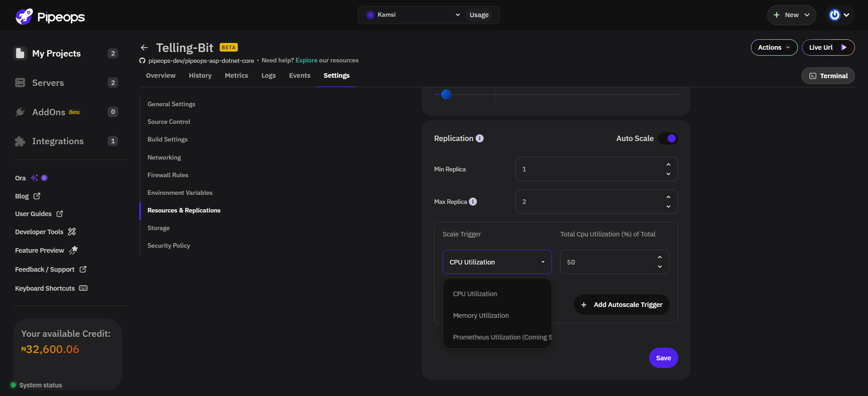Screen dimensions: 868x396
Task: Switch to the Metrics tab
Action: [236, 75]
